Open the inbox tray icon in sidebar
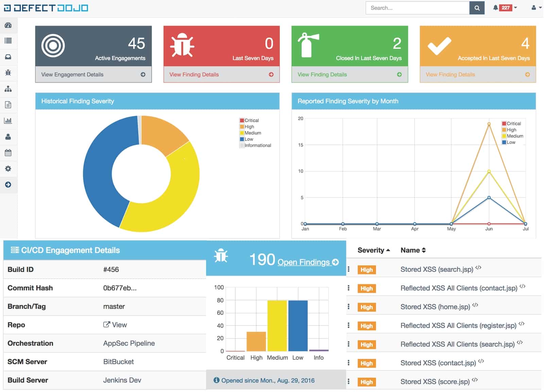Viewport: 544px width, 392px height. 8,57
